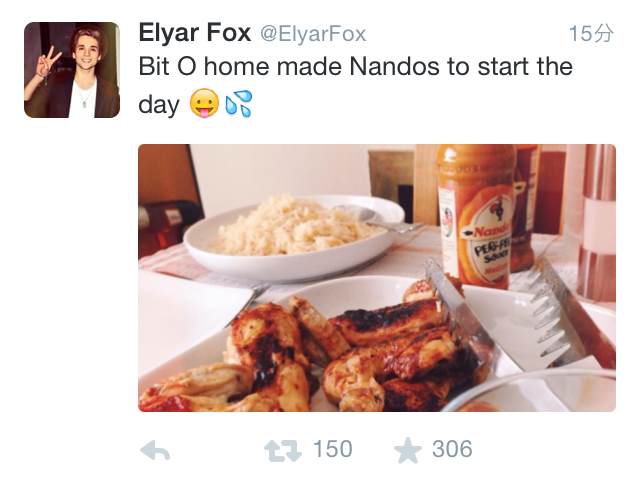Screen dimensions: 640x487
Task: Expand the attached food photo
Action: [x=377, y=278]
